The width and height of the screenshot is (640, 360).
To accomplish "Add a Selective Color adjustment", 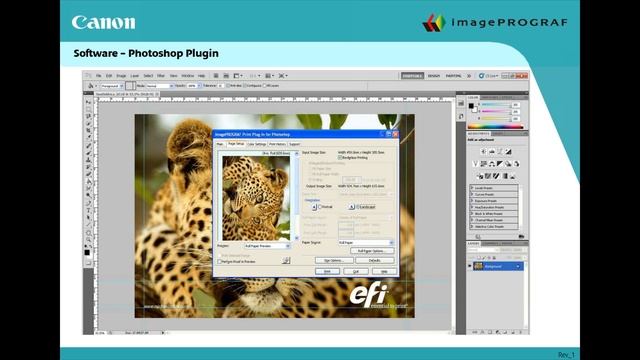I will coord(513,176).
